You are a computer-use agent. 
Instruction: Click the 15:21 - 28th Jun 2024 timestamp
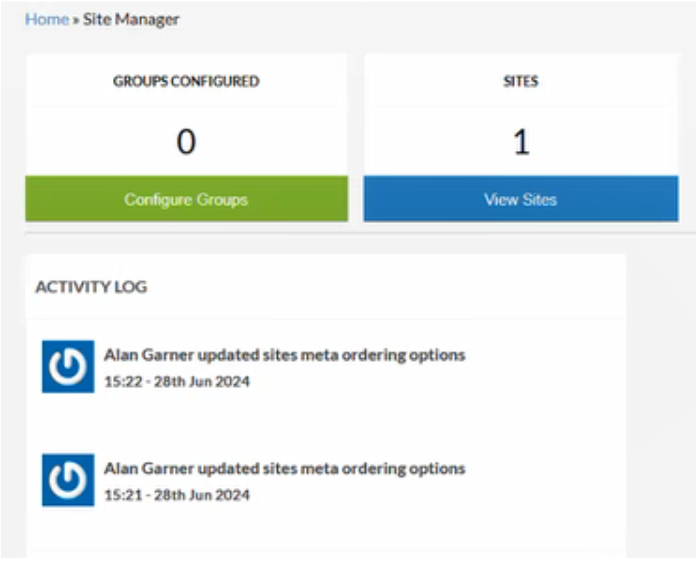pos(176,495)
